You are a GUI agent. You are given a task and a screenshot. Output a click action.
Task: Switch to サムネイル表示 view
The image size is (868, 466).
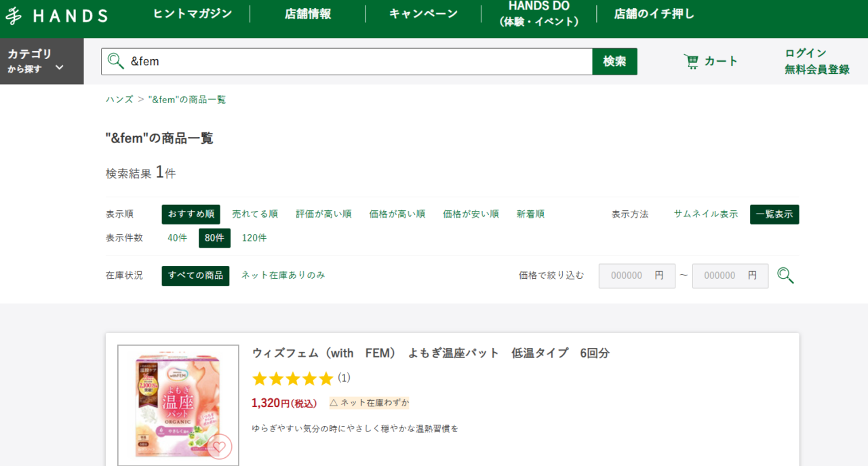706,214
